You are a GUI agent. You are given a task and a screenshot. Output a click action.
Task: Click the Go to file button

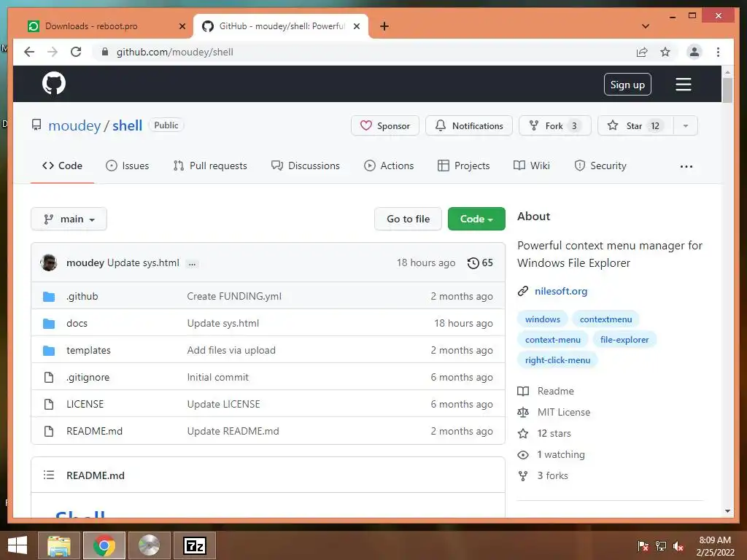(409, 219)
